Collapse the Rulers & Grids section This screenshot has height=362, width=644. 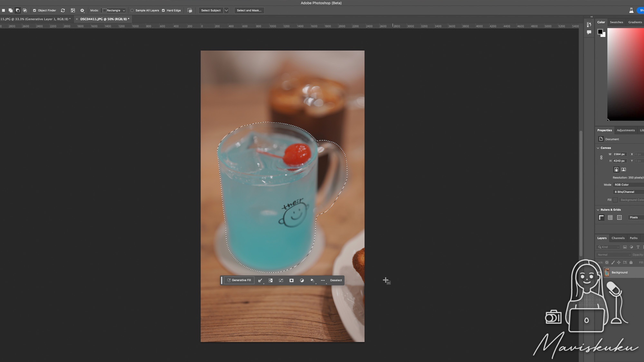(598, 210)
